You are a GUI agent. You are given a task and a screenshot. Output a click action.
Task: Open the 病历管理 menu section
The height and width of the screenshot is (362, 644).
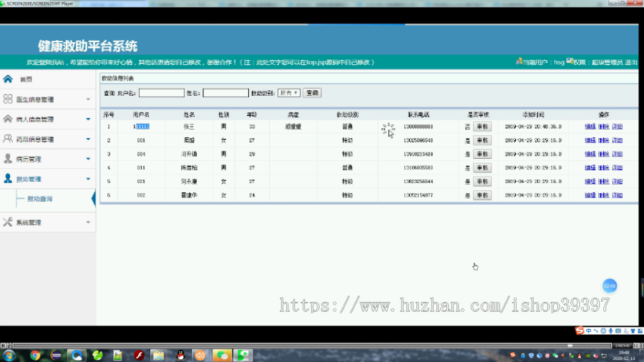point(48,159)
